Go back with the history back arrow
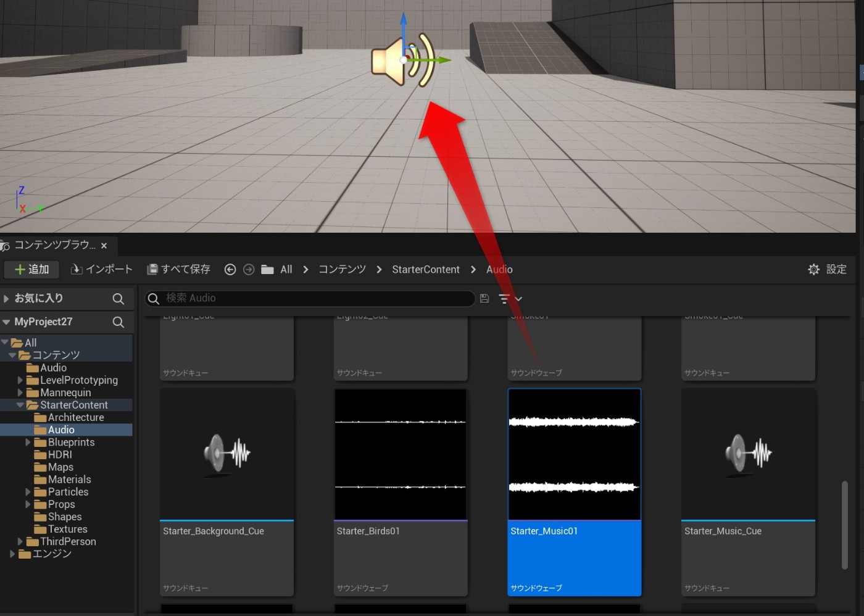The image size is (864, 616). click(230, 270)
